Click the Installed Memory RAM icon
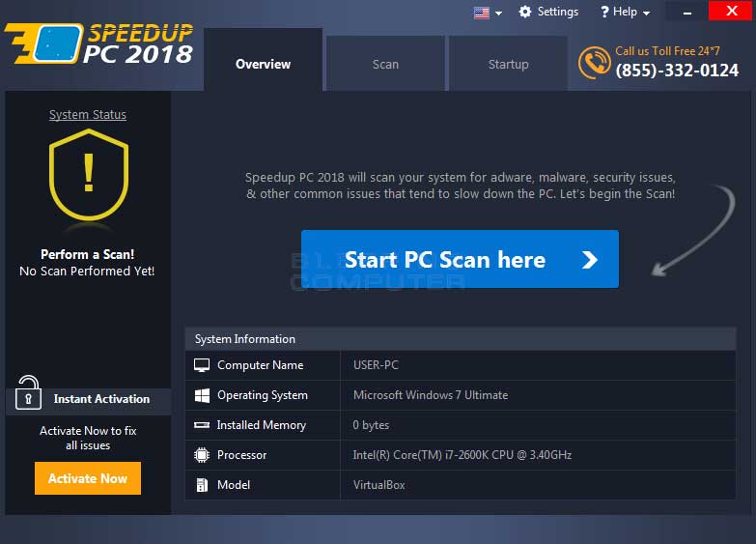This screenshot has width=756, height=544. [x=202, y=425]
